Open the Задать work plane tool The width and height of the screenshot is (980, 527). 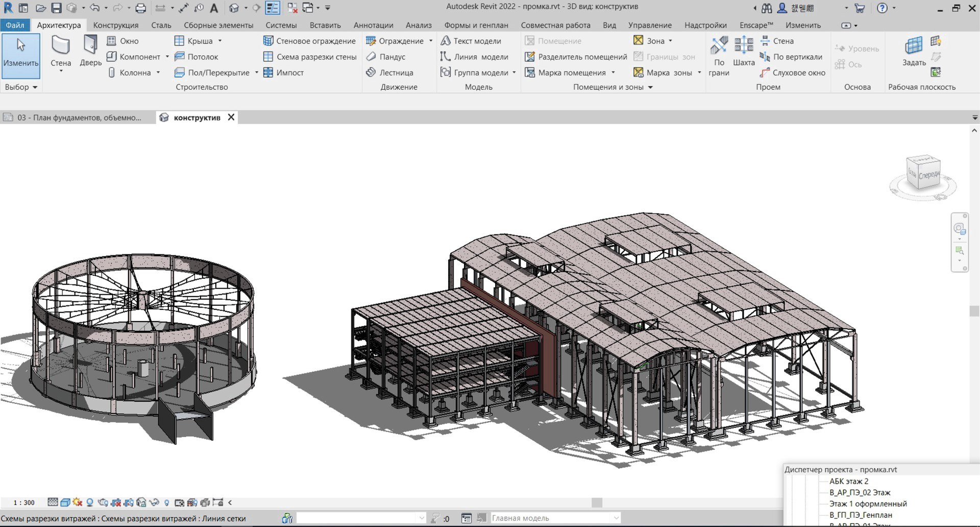point(914,51)
